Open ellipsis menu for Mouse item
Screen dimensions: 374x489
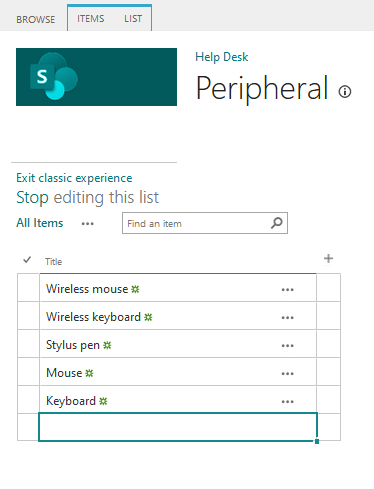[287, 374]
